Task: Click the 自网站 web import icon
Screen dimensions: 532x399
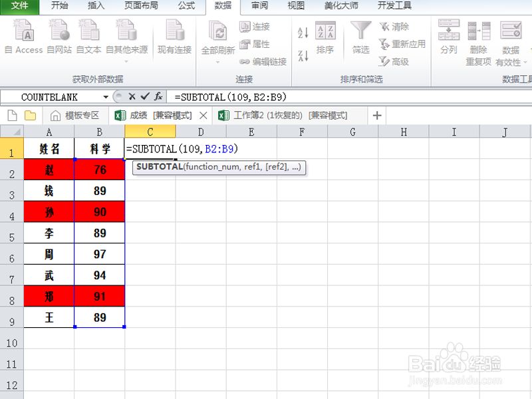Action: click(x=59, y=30)
